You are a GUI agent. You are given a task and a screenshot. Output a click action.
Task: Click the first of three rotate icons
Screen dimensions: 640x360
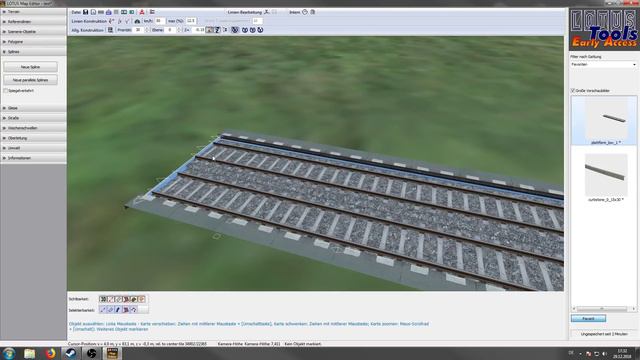[245, 30]
